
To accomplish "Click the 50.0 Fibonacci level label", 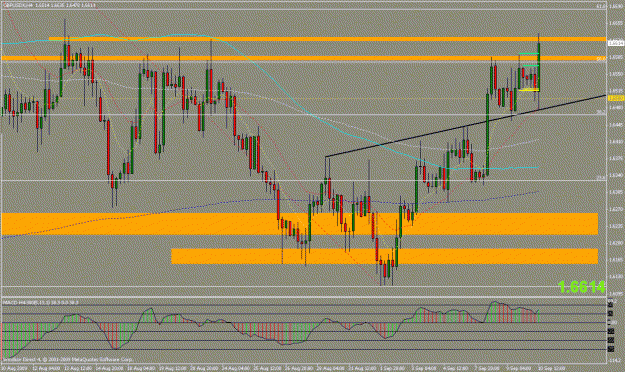I will coord(601,59).
